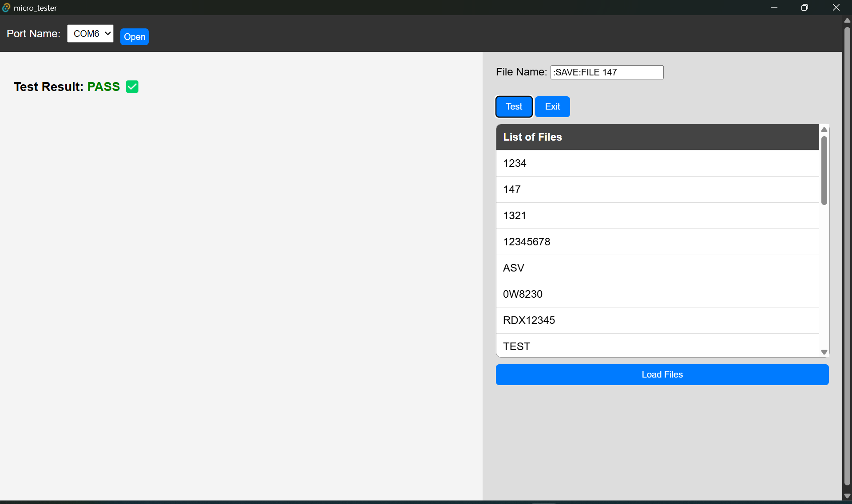Select the RDX12345 file entry

click(x=657, y=320)
